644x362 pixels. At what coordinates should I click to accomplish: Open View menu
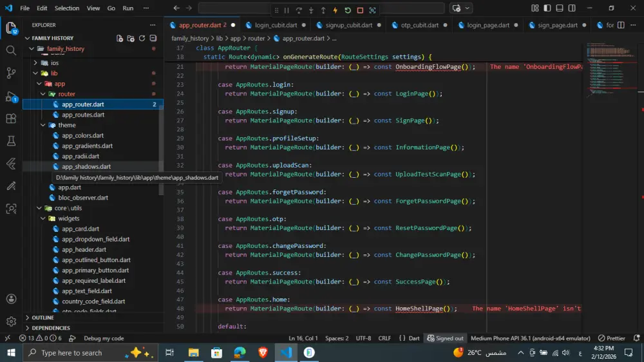coord(93,8)
